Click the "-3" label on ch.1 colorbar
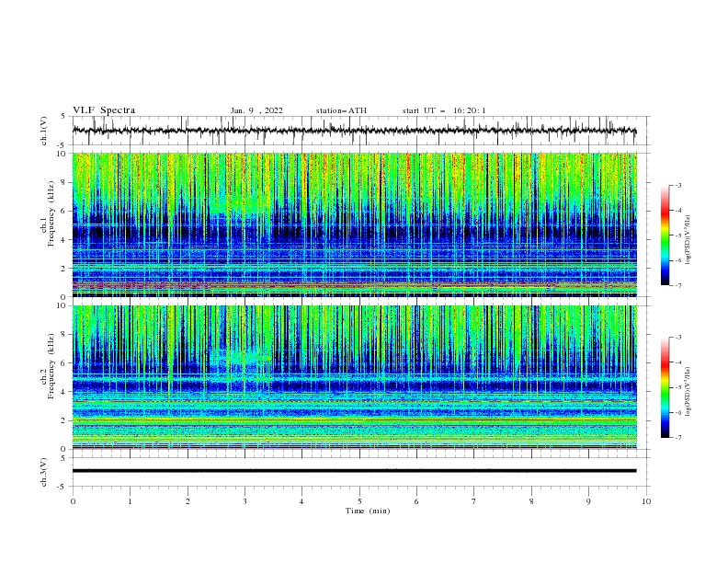The image size is (728, 563). (x=677, y=186)
